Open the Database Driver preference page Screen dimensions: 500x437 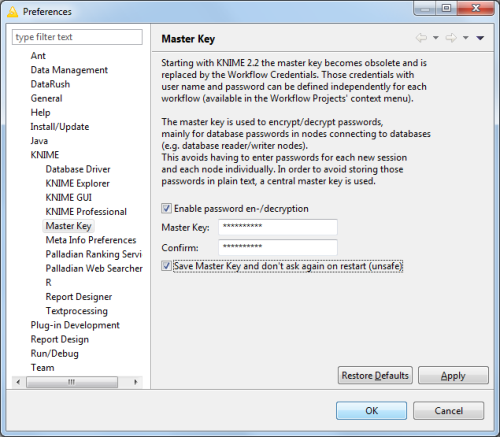(78, 169)
